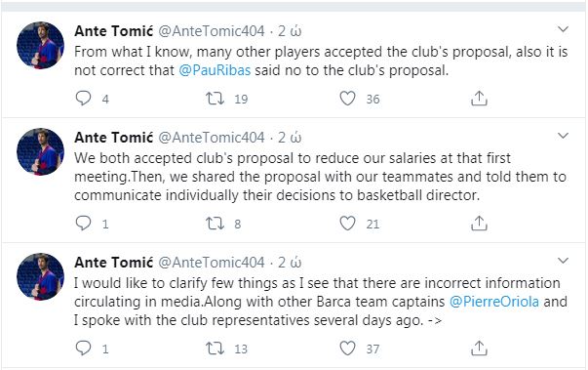Reply to the tweet mentioning PierreOriola
The height and width of the screenshot is (370, 588).
pyautogui.click(x=83, y=348)
